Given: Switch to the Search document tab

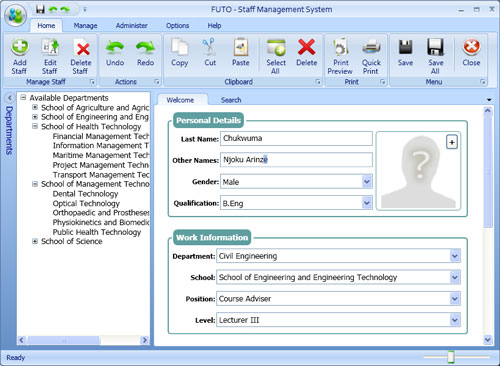Looking at the screenshot, I should (231, 100).
